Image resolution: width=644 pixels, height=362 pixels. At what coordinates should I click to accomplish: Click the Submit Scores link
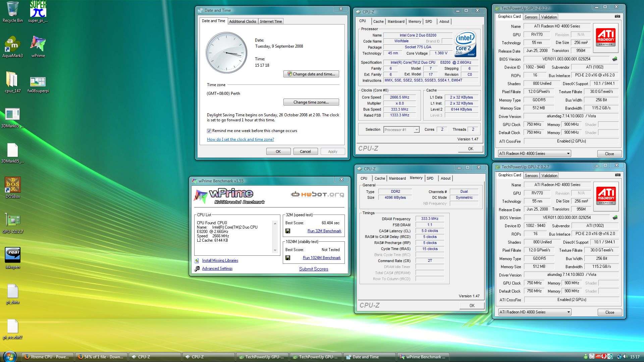pos(314,269)
